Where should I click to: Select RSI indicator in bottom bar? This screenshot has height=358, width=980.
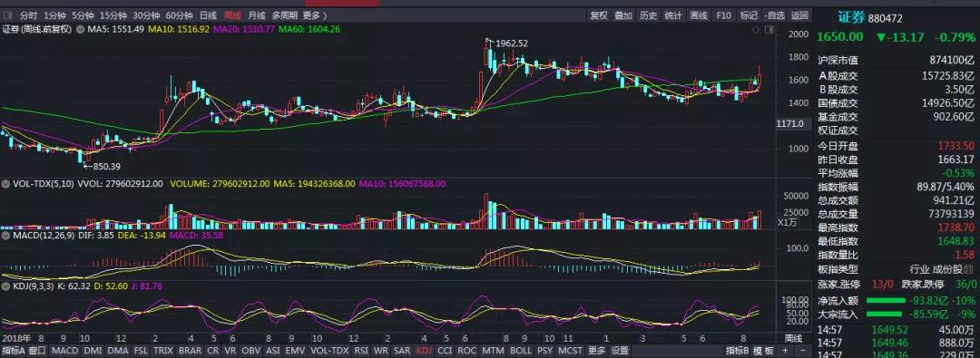tap(362, 351)
